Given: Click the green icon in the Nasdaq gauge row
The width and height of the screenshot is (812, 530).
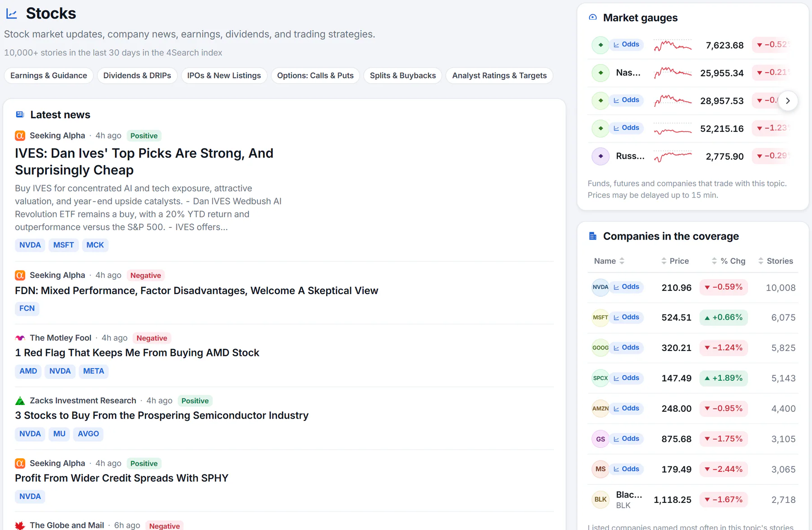Looking at the screenshot, I should 600,73.
